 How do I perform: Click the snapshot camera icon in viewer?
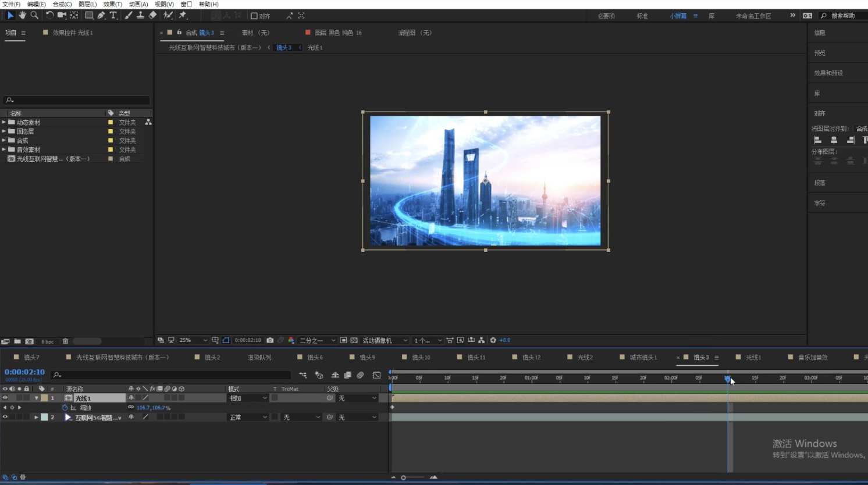(270, 340)
